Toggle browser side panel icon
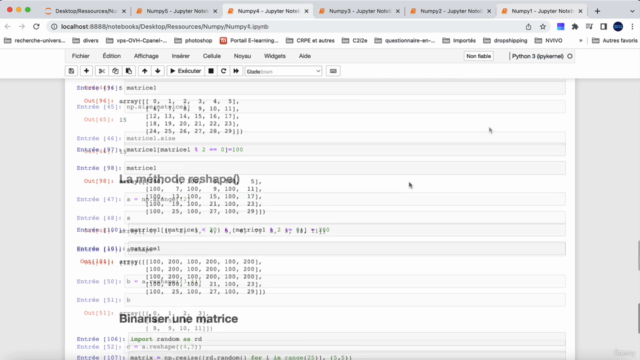This screenshot has height=360, width=640. [603, 27]
